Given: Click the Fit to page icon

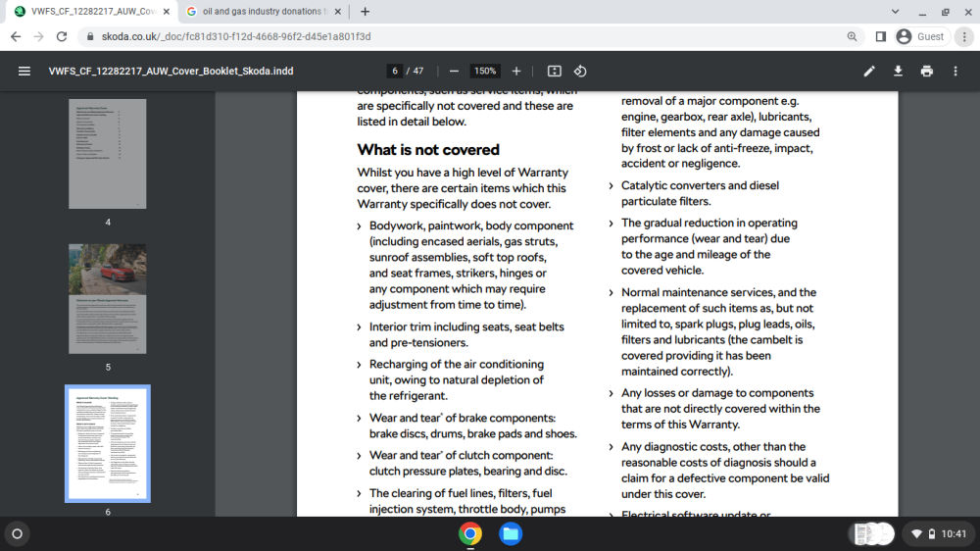Looking at the screenshot, I should [x=555, y=72].
